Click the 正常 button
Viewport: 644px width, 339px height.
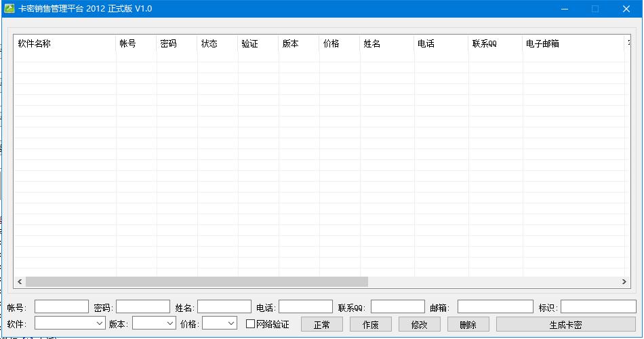(x=322, y=325)
